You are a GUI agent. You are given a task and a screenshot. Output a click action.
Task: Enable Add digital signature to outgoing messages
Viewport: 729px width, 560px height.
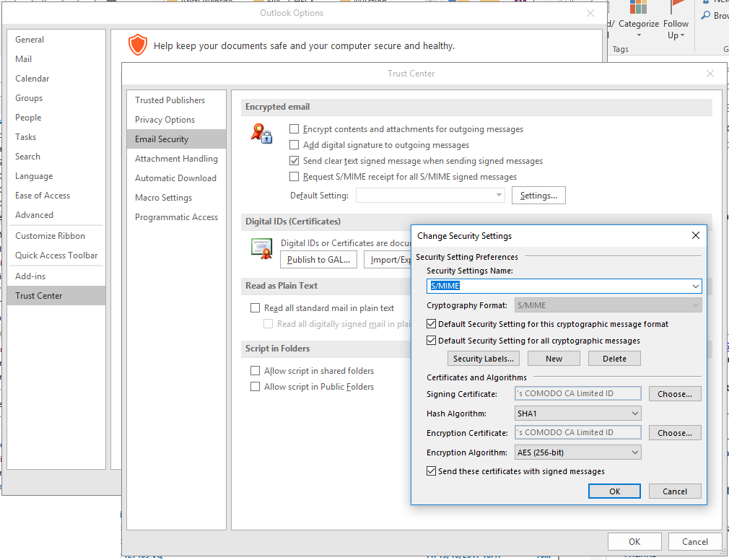(294, 144)
